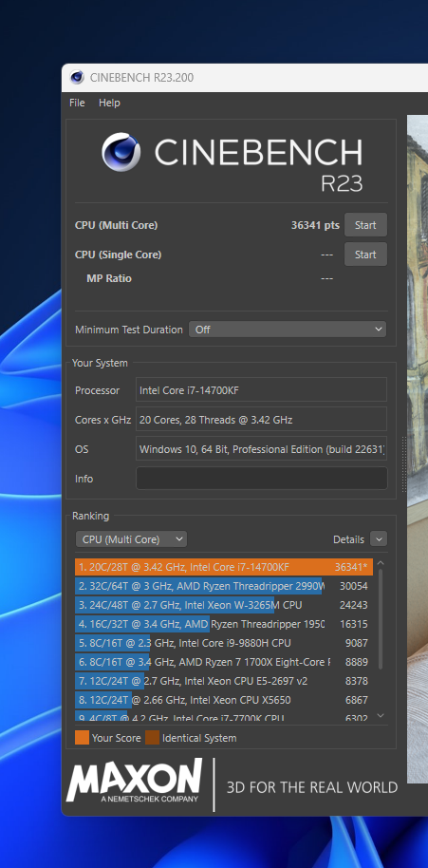Screen dimensions: 428x868
Task: Click the orange Your Score legend swatch
Action: [x=82, y=738]
